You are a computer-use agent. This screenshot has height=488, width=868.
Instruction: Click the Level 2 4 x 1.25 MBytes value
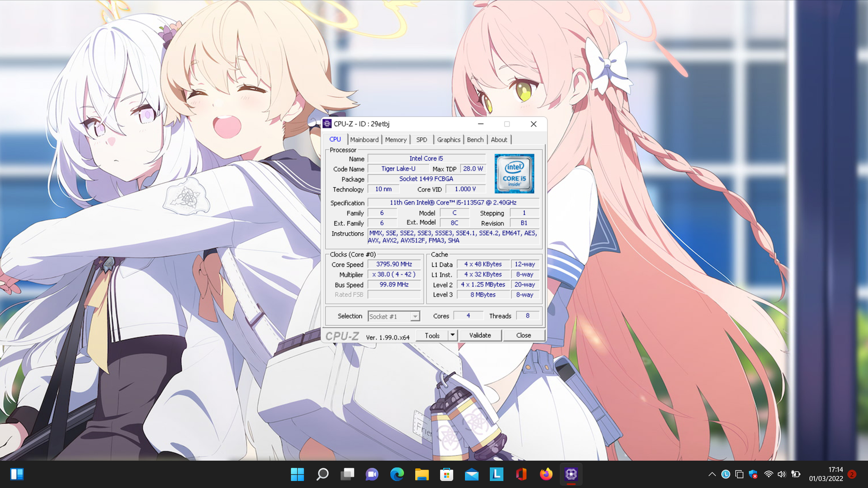483,285
